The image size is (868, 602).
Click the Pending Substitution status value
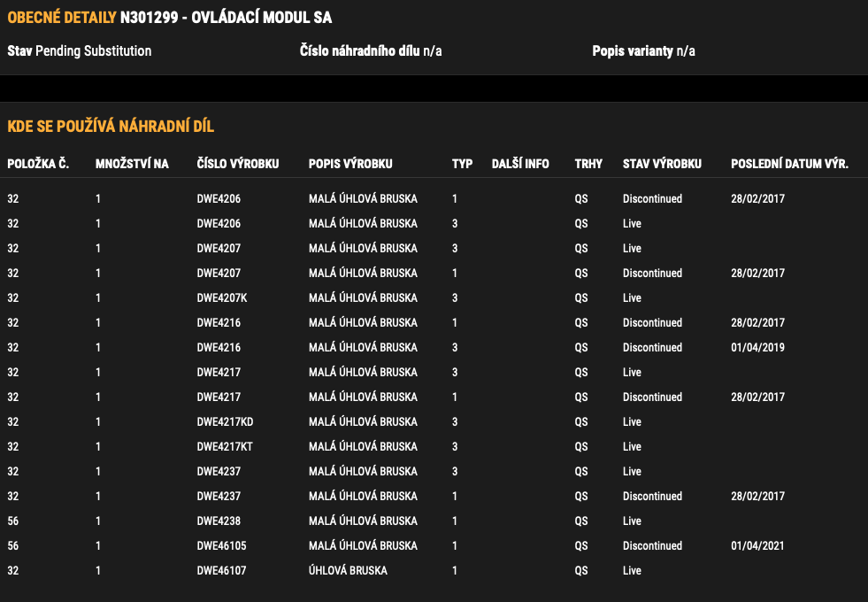point(93,51)
